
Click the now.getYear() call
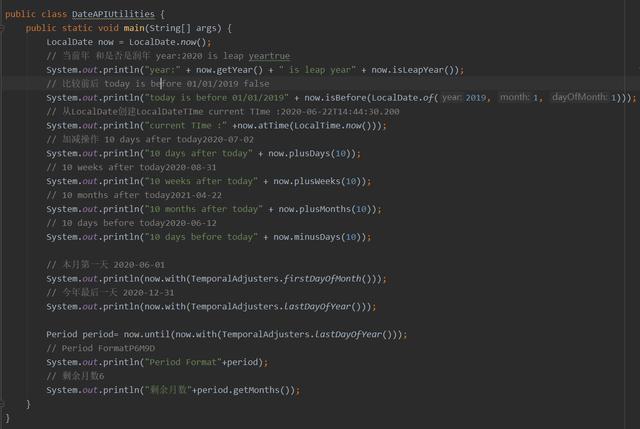229,70
